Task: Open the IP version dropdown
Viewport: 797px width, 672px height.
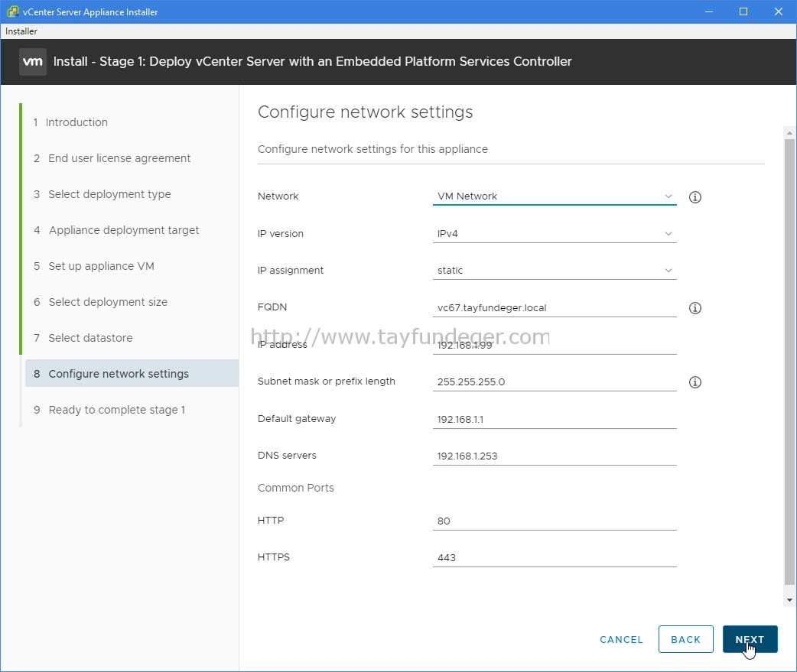Action: tap(554, 234)
